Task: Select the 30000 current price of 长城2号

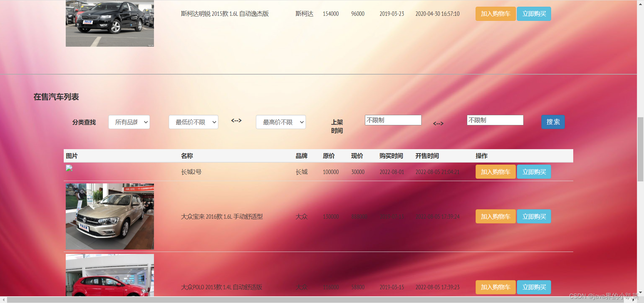Action: 358,172
